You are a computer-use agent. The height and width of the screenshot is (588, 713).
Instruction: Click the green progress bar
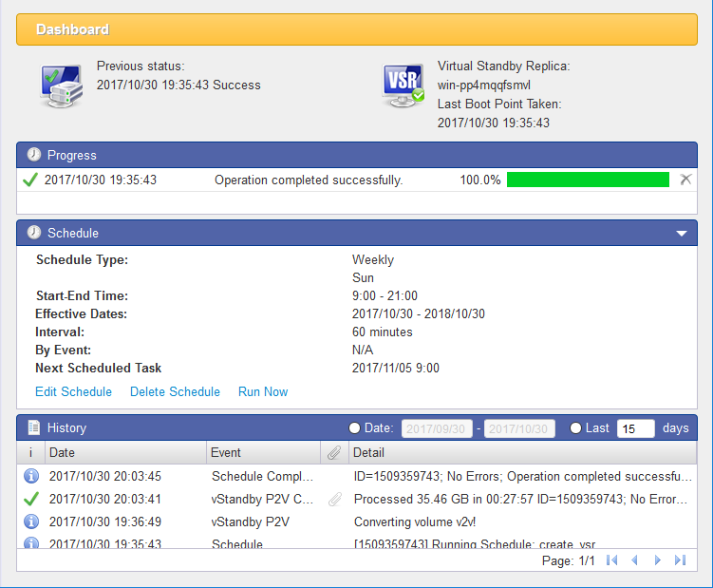pyautogui.click(x=588, y=180)
